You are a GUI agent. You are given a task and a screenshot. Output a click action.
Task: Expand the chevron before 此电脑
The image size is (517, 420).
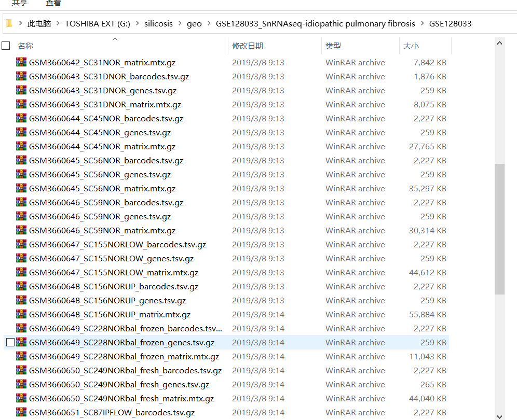(20, 23)
